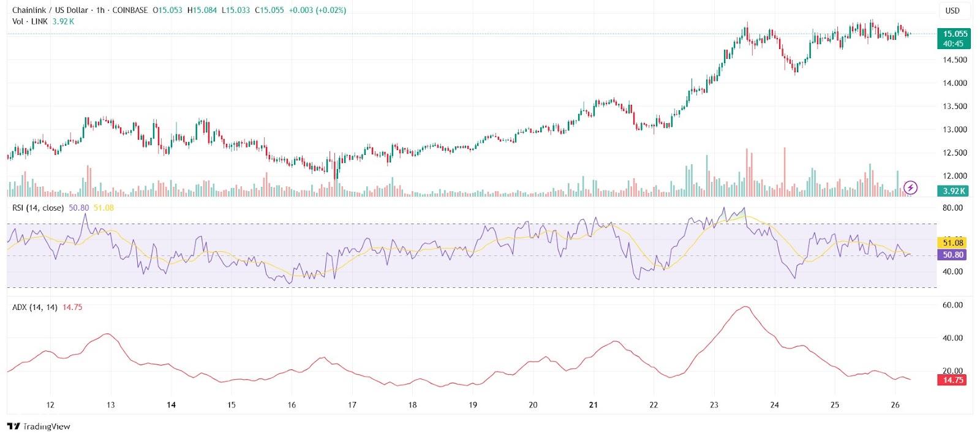This screenshot has width=980, height=438.
Task: Open the TradingView logo link
Action: click(x=39, y=426)
